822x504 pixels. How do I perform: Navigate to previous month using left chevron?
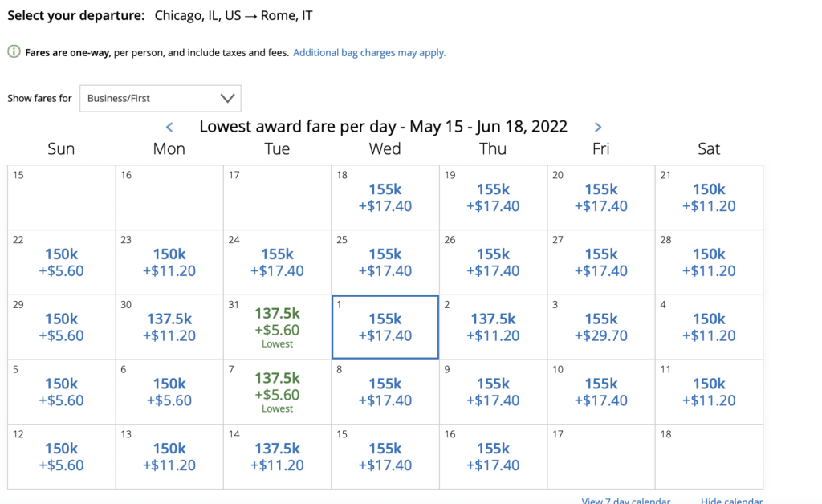[x=169, y=127]
